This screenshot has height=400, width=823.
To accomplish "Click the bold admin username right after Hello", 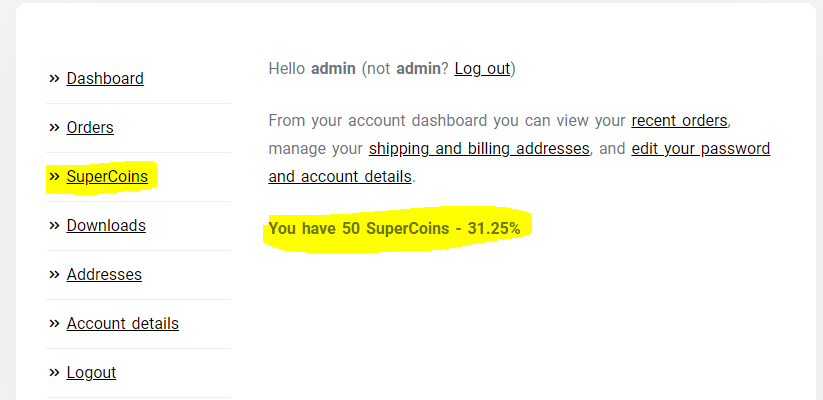I will [334, 69].
